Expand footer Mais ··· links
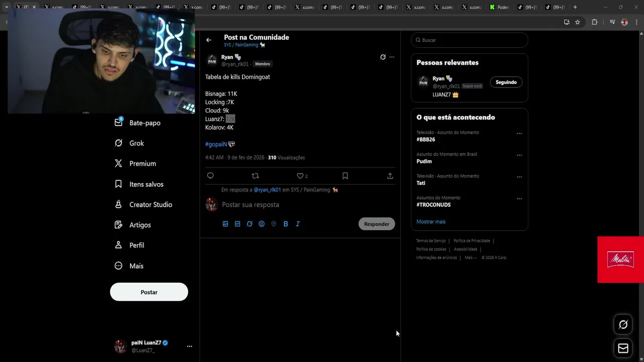The height and width of the screenshot is (362, 644). pos(470,257)
